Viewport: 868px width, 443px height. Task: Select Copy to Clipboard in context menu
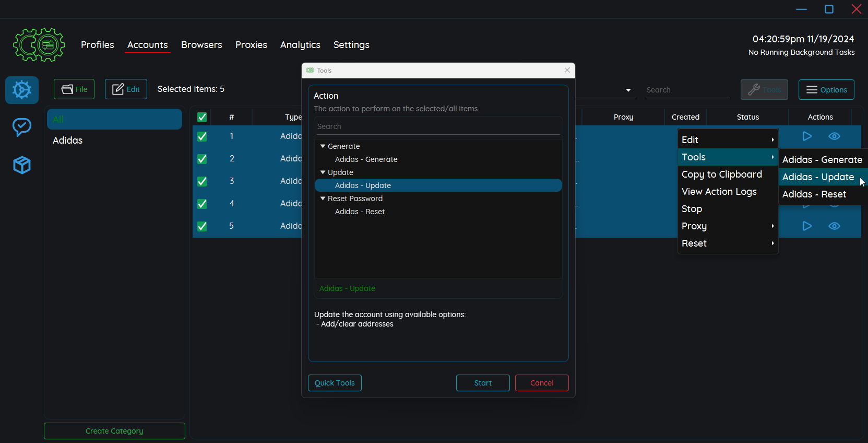[721, 174]
